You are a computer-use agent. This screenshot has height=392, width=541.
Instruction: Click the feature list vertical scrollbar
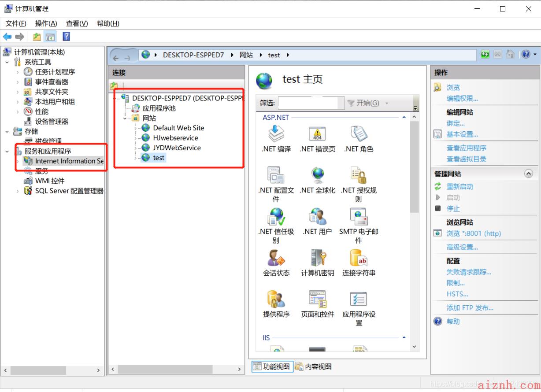(414, 167)
